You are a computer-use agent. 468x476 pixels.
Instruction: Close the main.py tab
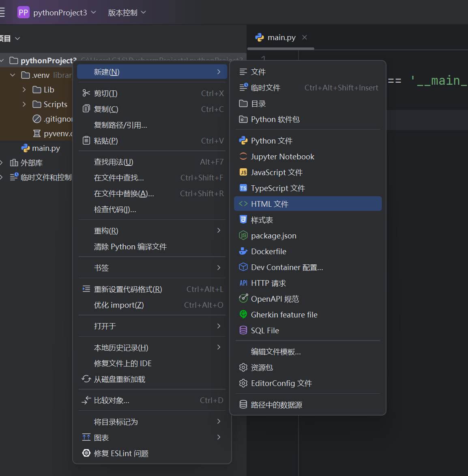point(305,37)
